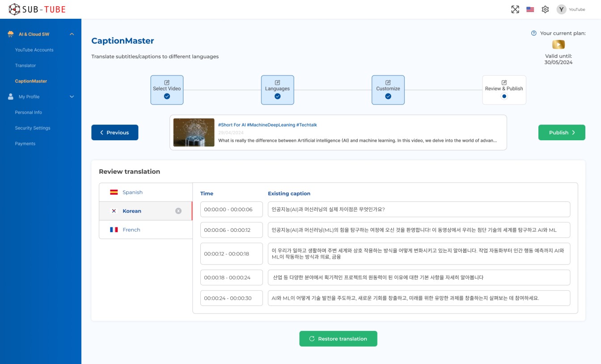Screen dimensions: 601x364
Task: Edit the 00:00:06 - 00:00:12 time field
Action: [232, 230]
